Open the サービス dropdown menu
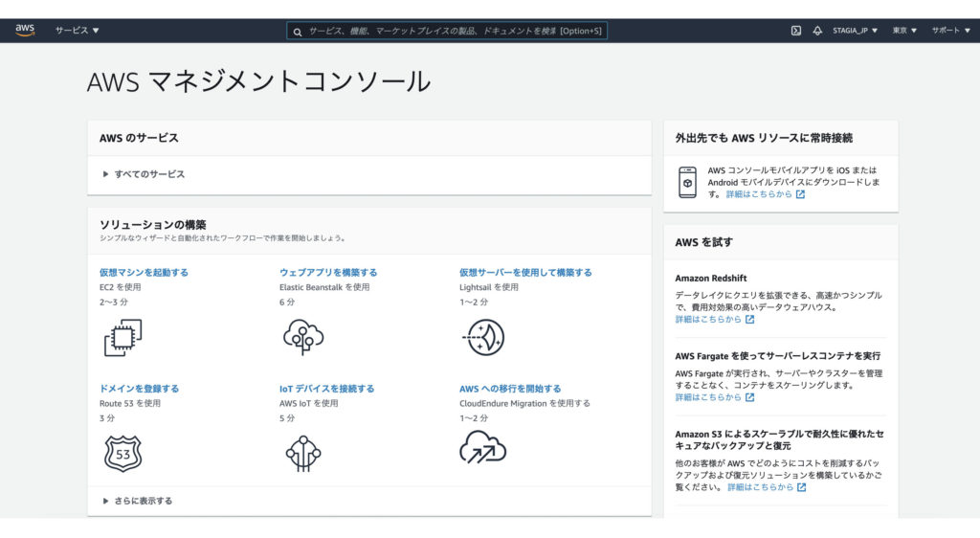 coord(77,31)
